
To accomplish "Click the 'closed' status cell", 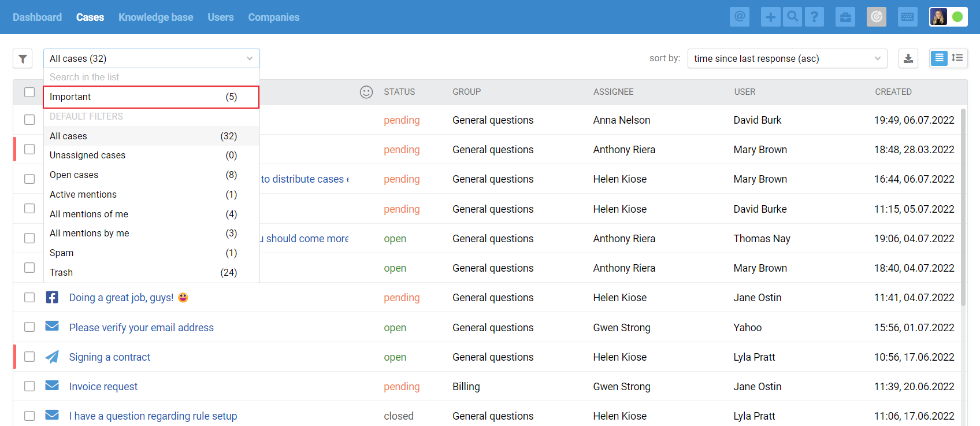I will (x=399, y=416).
